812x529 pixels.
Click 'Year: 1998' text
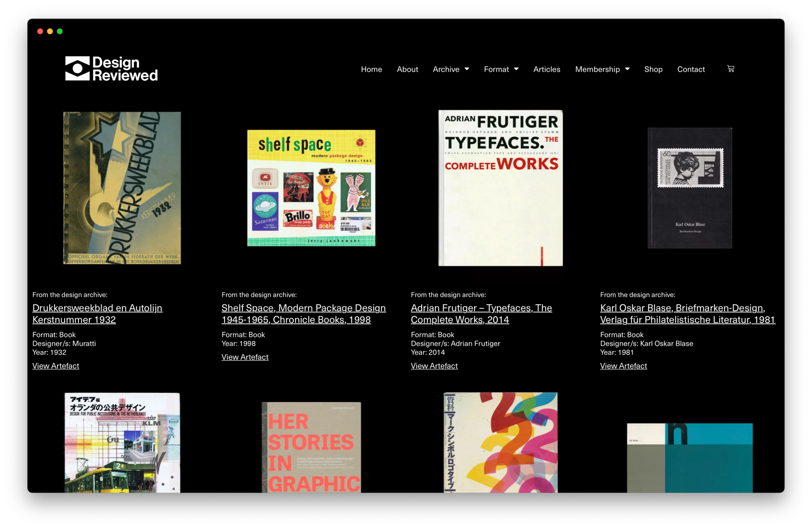point(239,344)
